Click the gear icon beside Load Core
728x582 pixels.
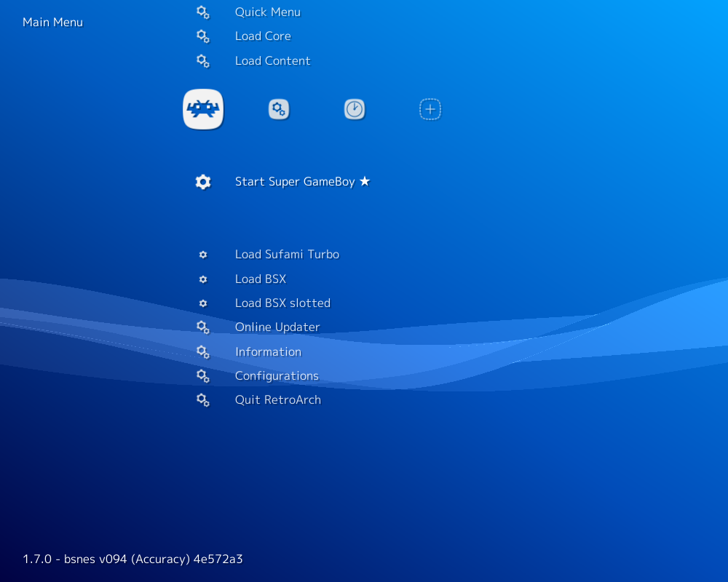pyautogui.click(x=203, y=36)
